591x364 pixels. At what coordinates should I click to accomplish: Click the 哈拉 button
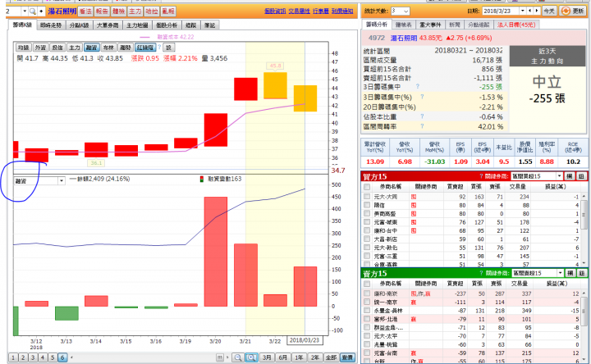tap(152, 11)
